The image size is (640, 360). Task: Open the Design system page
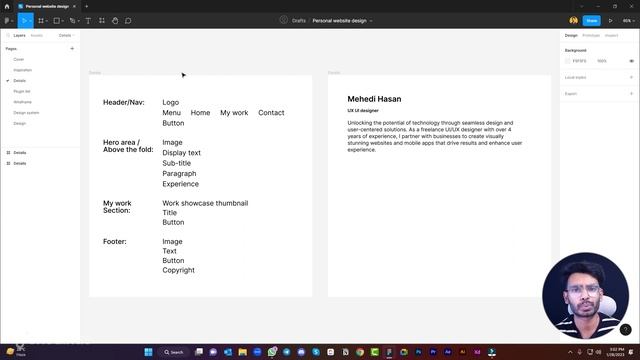pyautogui.click(x=26, y=113)
